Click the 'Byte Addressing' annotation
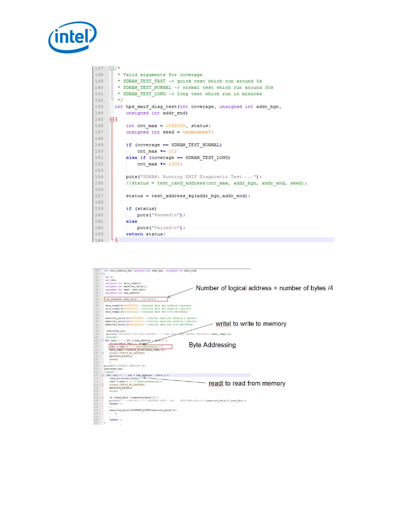Viewport: 411px width, 532px height. [x=212, y=345]
